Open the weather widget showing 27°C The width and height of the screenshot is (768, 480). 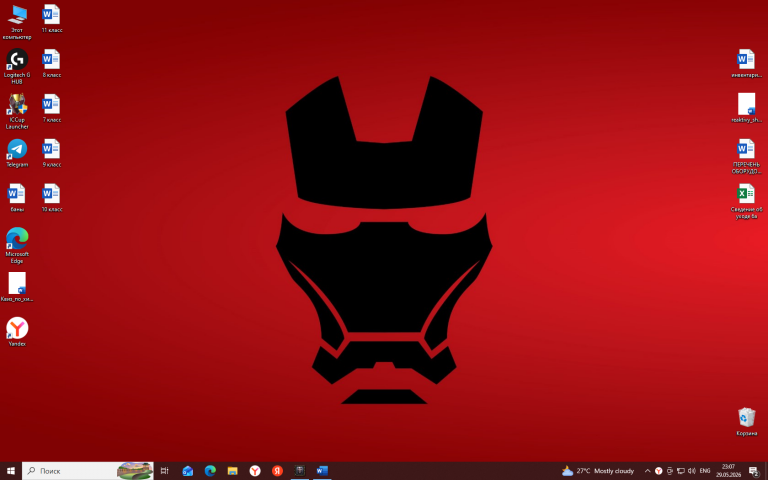(x=598, y=471)
